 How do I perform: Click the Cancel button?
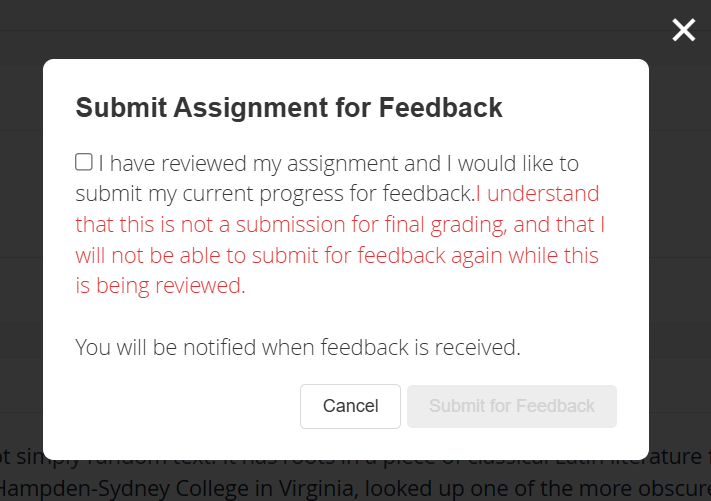click(x=350, y=406)
